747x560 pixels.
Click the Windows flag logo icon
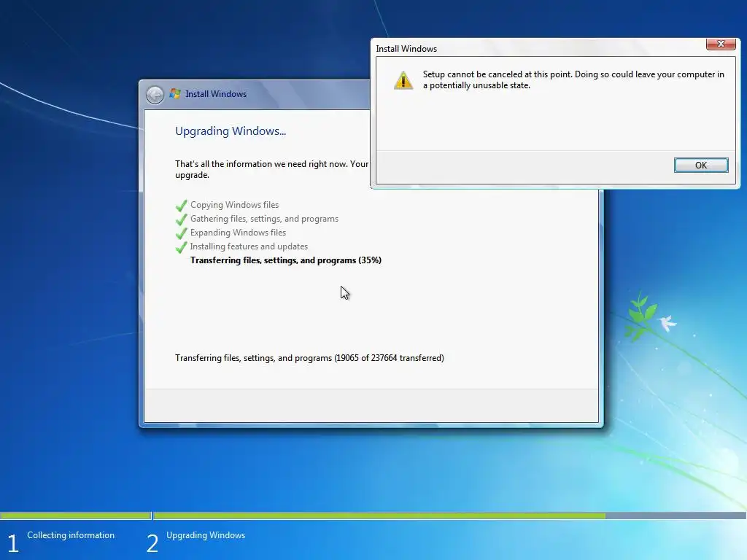click(175, 93)
